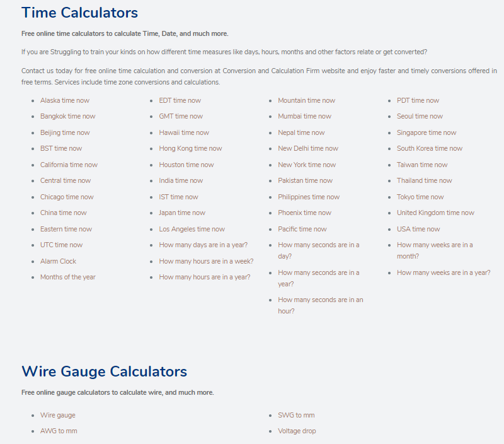Open the GMT time now link
The width and height of the screenshot is (504, 444).
coord(181,116)
